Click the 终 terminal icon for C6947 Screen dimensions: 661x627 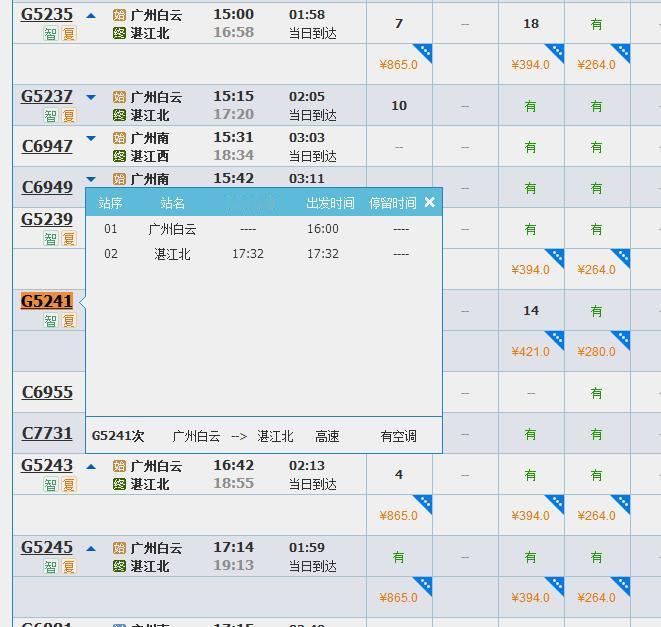119,156
